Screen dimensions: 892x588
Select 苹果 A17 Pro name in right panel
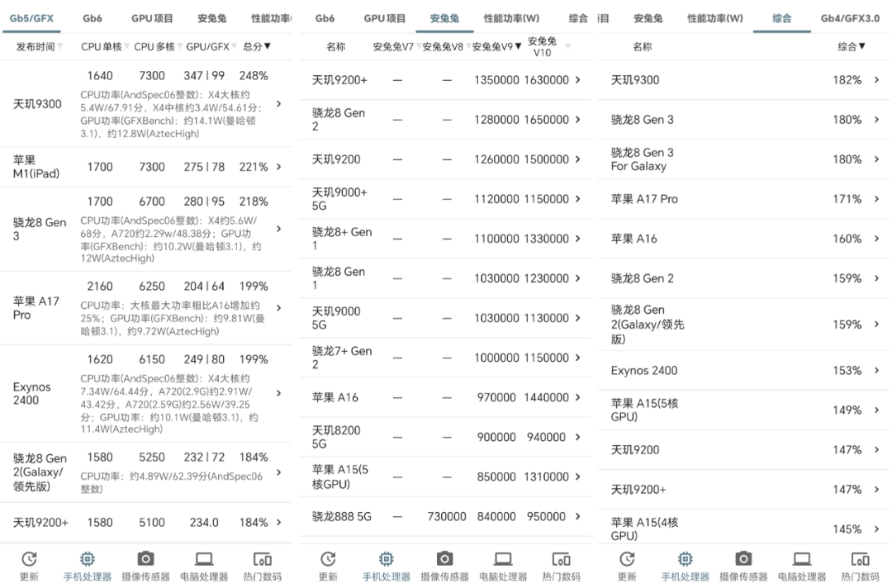[644, 199]
